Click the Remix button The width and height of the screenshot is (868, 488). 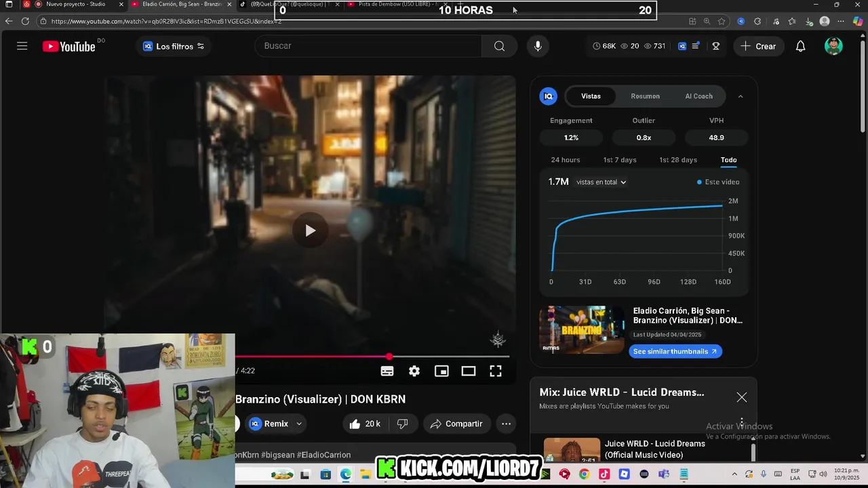tap(269, 424)
